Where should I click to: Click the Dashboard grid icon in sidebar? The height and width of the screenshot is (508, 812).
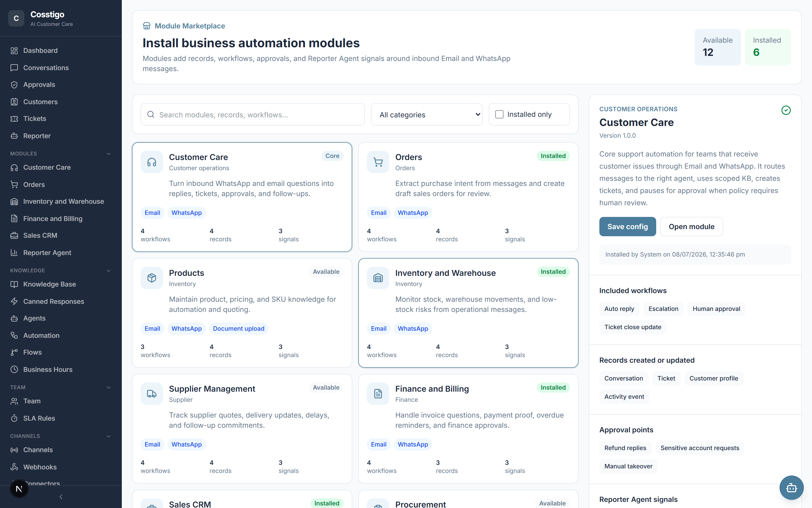pyautogui.click(x=14, y=50)
